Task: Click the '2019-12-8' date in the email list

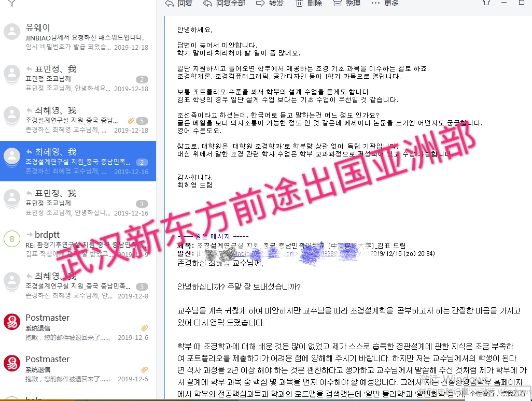Action: [x=133, y=296]
